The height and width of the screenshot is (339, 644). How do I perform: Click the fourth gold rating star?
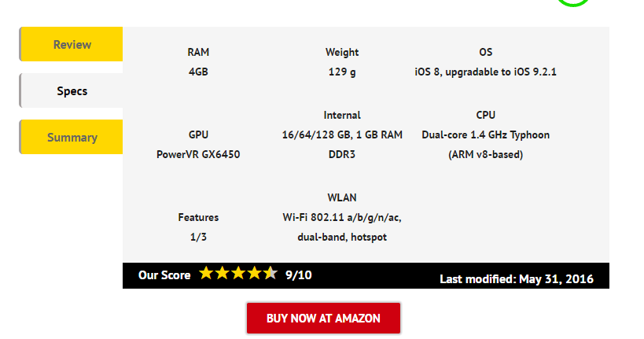(x=254, y=273)
